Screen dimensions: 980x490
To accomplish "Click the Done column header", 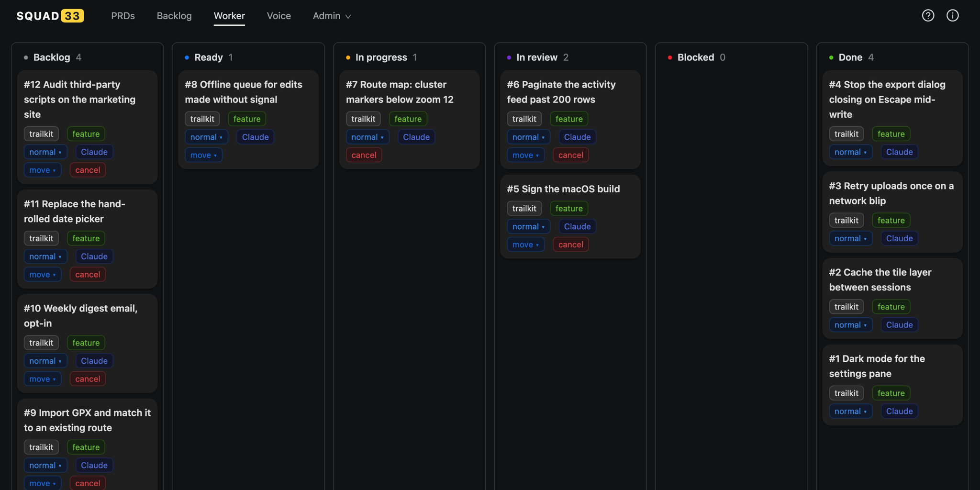I will click(851, 57).
